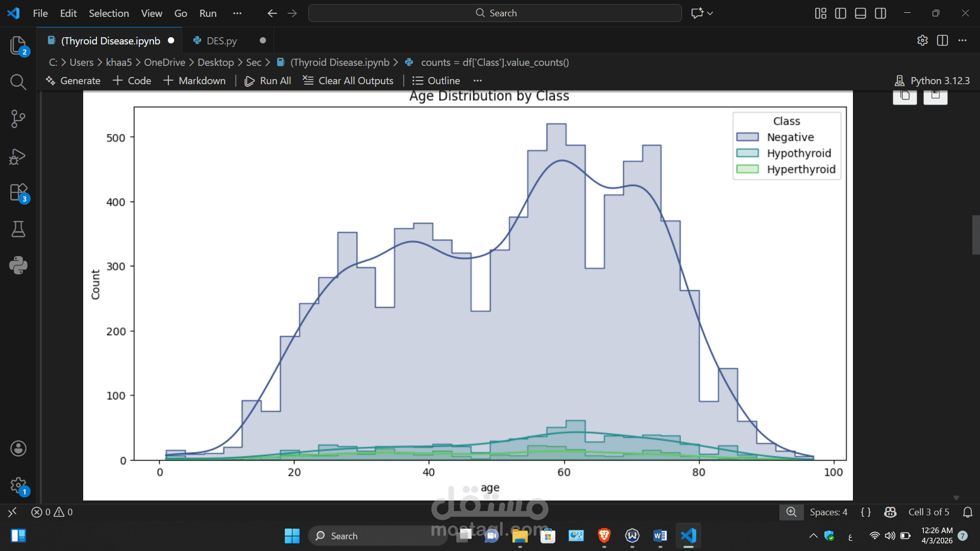The image size is (980, 551).
Task: Open the Search view in sidebar
Action: point(18,82)
